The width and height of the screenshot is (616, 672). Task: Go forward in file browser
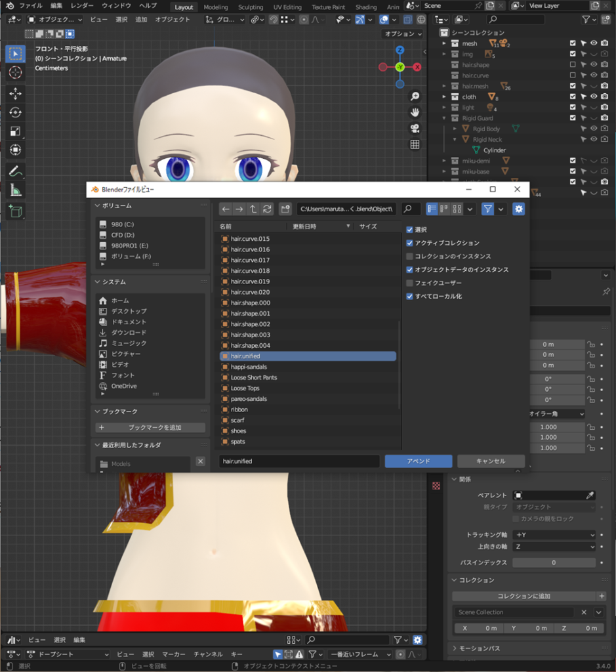(x=239, y=209)
